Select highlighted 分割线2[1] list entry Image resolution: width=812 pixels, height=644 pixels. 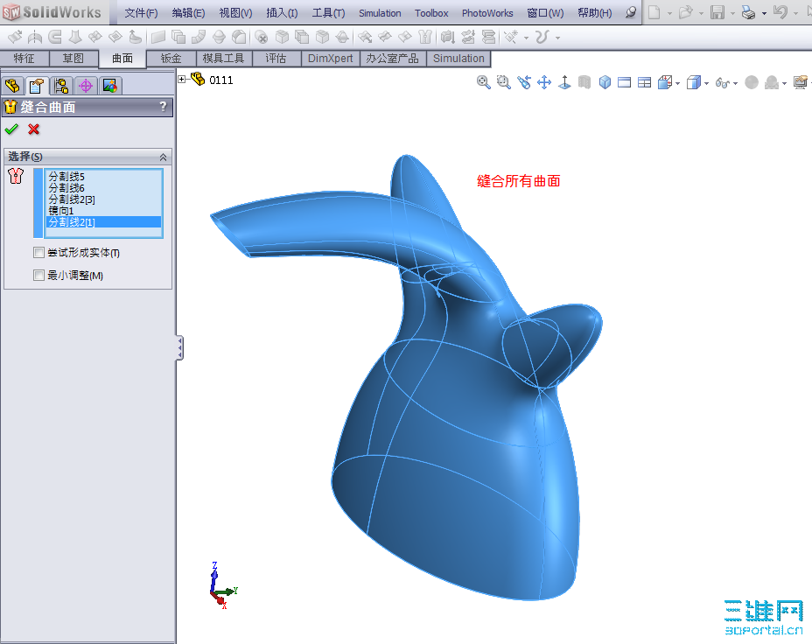coord(103,222)
